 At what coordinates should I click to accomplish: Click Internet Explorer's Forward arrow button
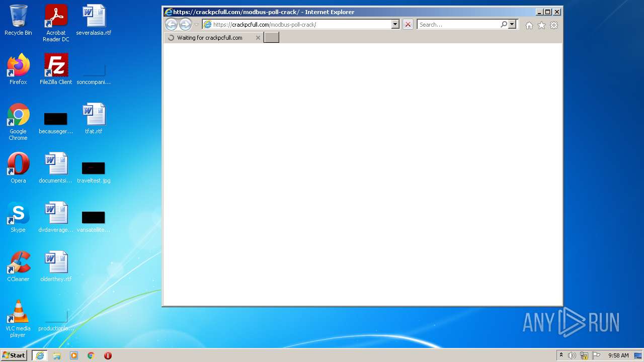[185, 24]
